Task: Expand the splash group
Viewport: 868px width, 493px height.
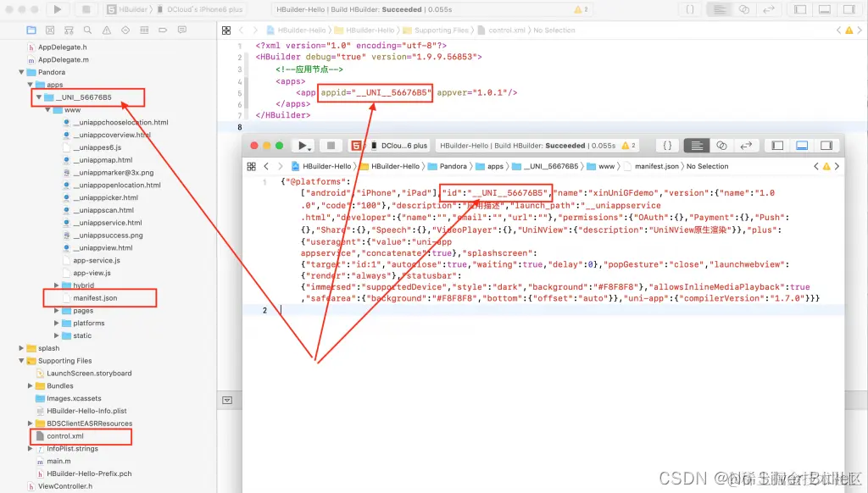Action: (x=21, y=348)
